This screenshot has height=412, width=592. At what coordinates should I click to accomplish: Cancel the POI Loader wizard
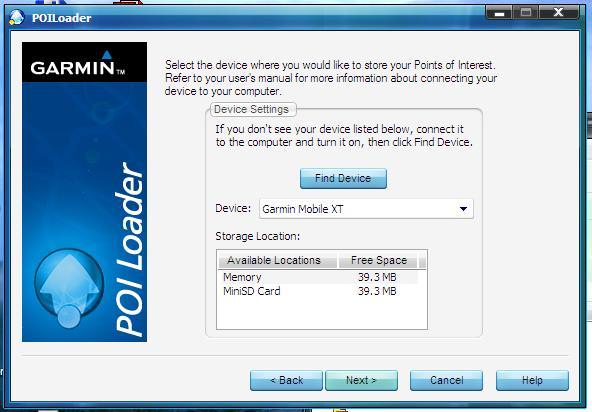(446, 380)
